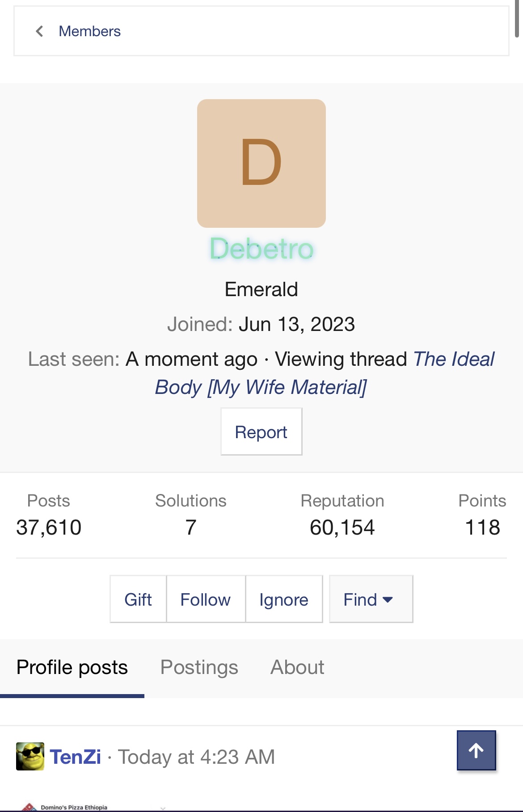
Task: Click the Debetro username
Action: click(x=261, y=249)
